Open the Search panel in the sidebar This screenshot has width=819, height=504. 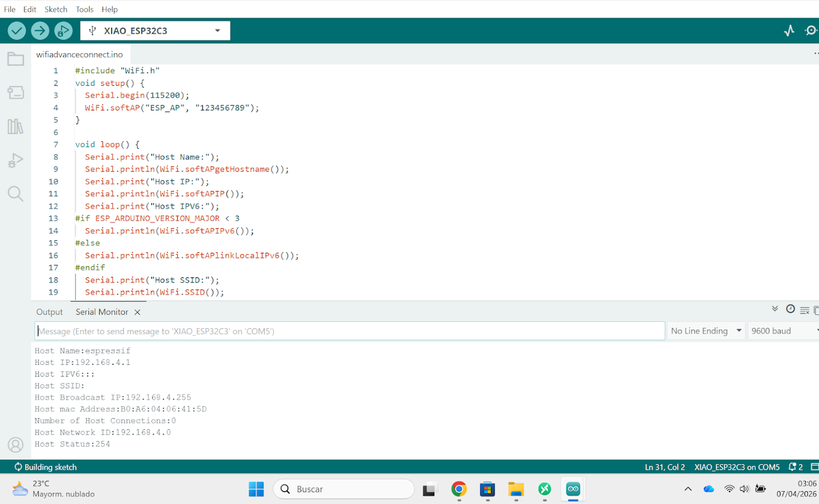point(15,194)
